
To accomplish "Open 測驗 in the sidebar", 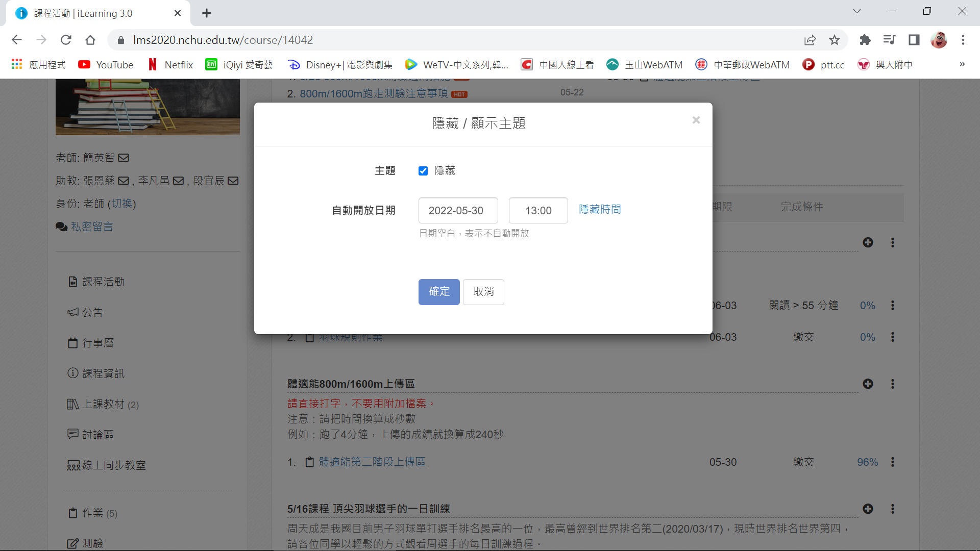I will click(86, 543).
